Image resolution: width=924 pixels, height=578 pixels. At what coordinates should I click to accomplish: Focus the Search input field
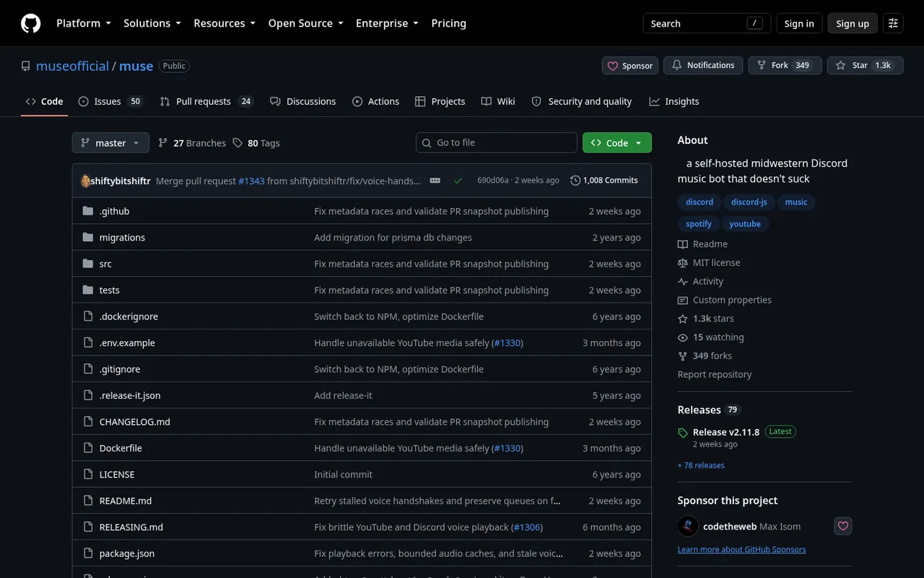click(707, 23)
